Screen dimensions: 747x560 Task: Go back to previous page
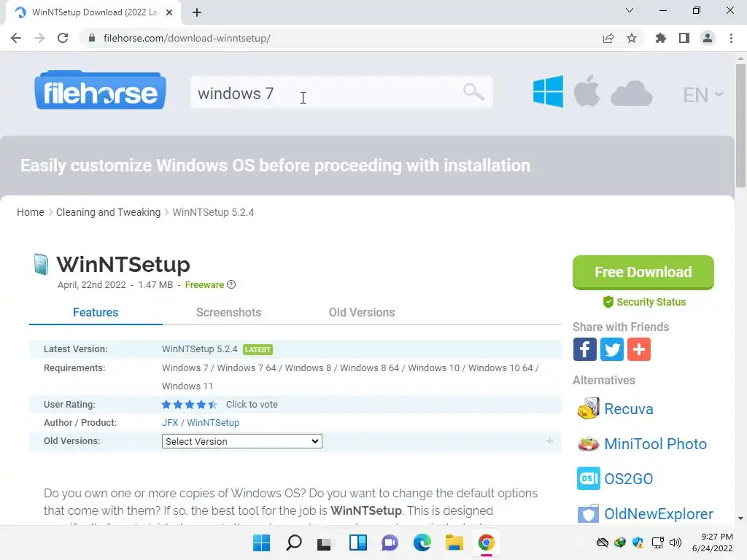[x=16, y=38]
